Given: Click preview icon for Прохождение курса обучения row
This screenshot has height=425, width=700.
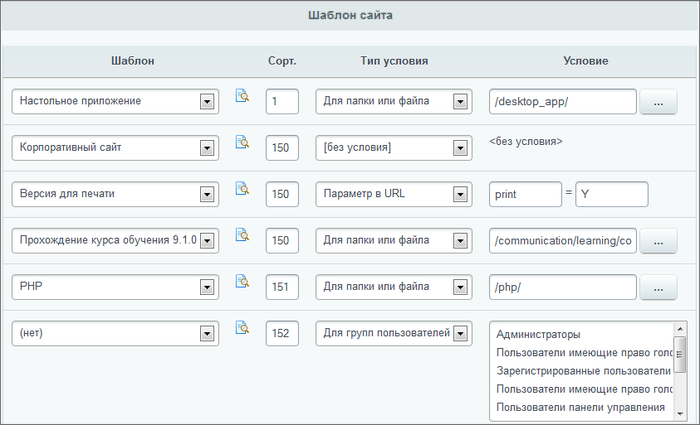Looking at the screenshot, I should (x=241, y=235).
